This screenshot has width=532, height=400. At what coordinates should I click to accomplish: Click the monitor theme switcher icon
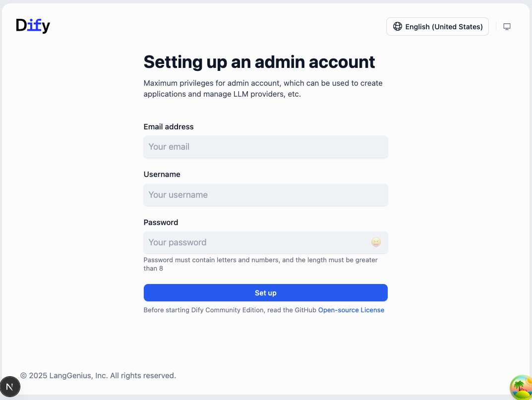pos(507,27)
